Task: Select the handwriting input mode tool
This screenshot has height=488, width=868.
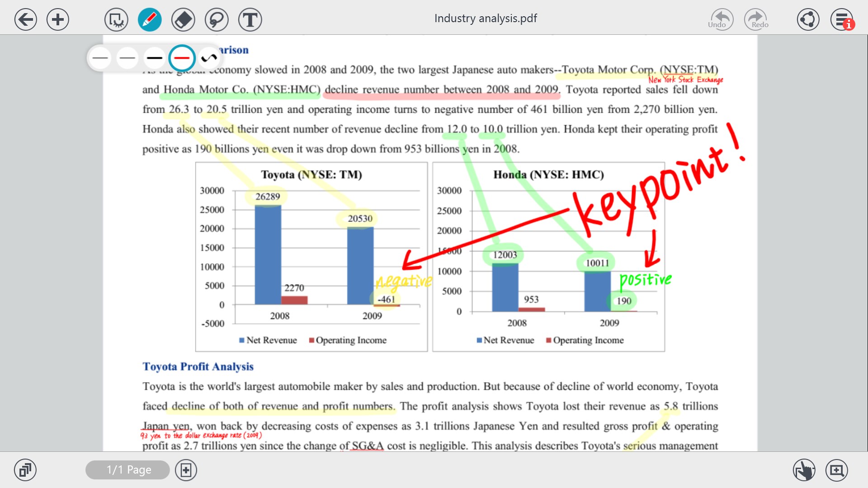Action: (x=116, y=20)
